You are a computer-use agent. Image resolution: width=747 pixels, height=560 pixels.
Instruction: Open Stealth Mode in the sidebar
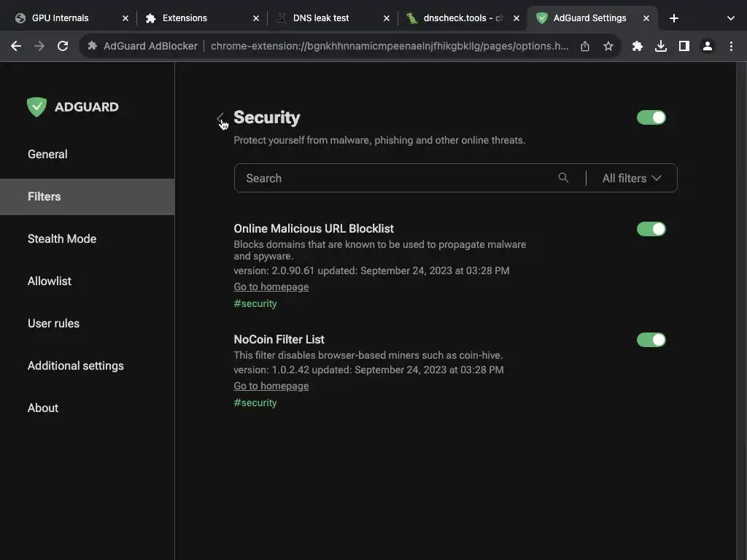point(62,238)
